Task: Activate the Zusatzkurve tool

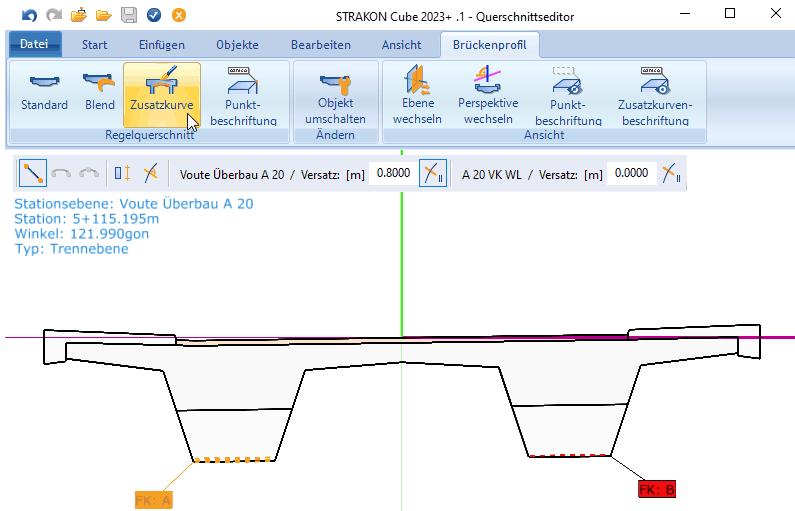Action: coord(162,94)
